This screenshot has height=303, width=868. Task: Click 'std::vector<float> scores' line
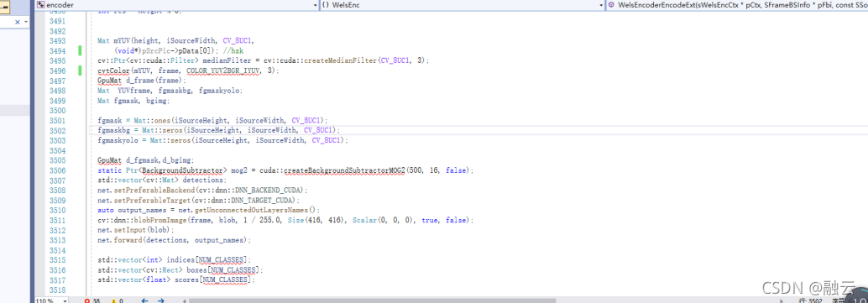click(176, 280)
